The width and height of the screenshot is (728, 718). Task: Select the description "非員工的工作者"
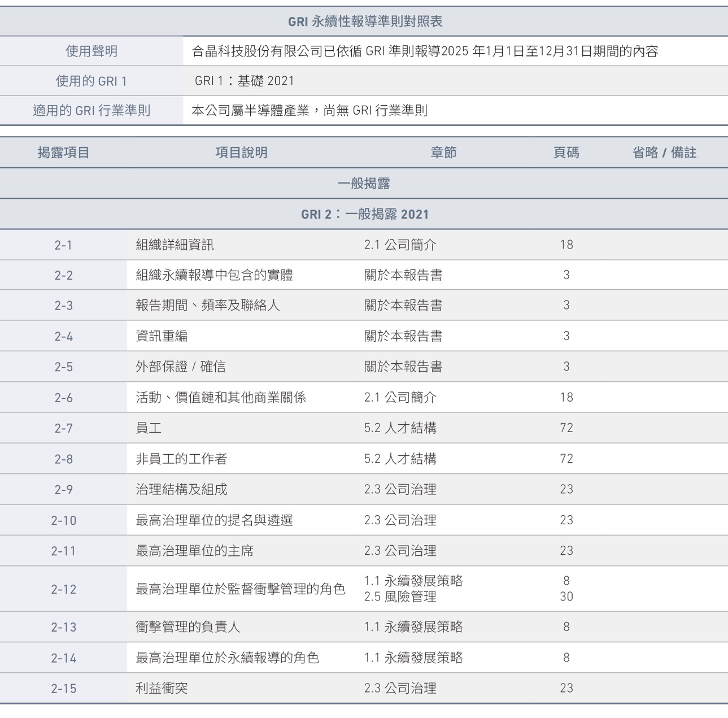pos(181,459)
